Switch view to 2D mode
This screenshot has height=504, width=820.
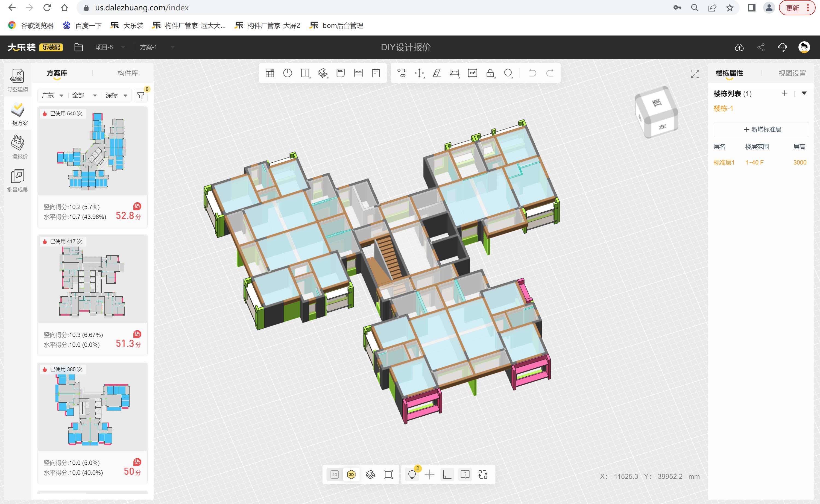334,474
